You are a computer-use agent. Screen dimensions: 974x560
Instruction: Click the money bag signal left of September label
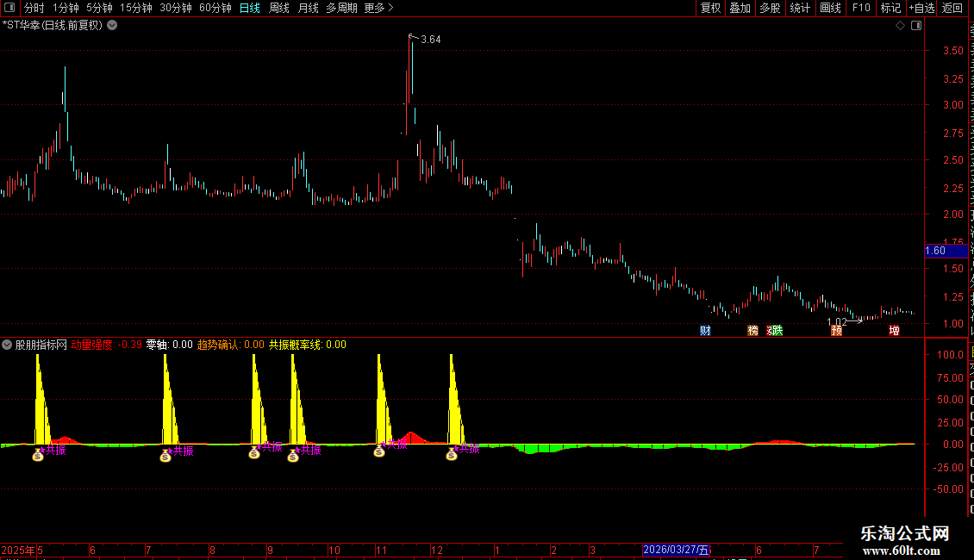tap(254, 452)
